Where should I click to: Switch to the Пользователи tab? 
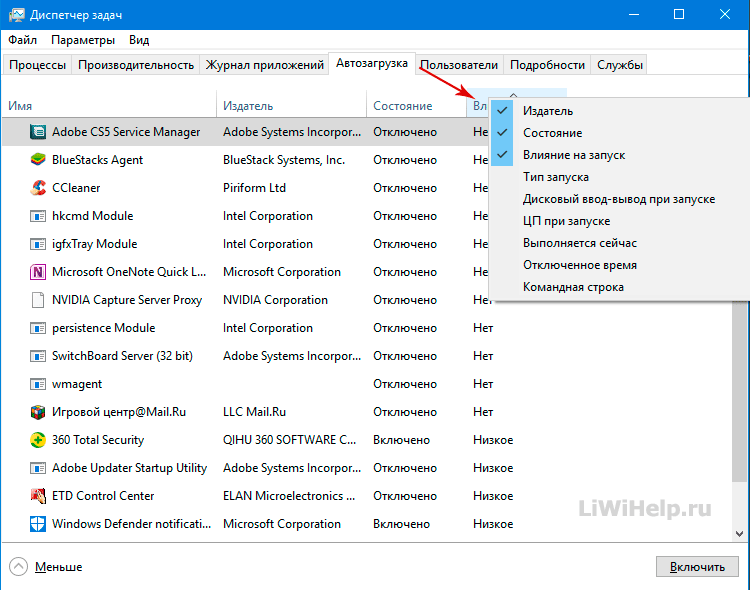point(459,65)
